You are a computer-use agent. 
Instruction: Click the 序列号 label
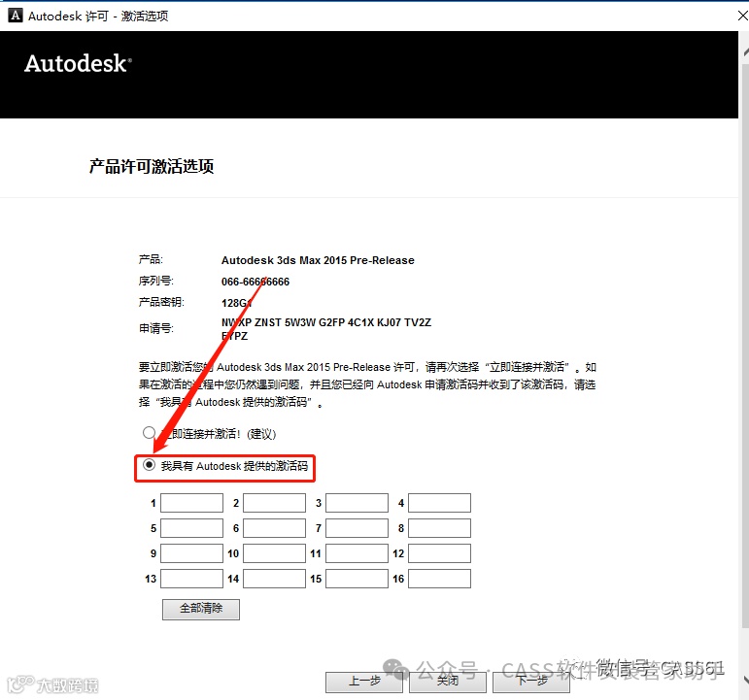tap(156, 281)
